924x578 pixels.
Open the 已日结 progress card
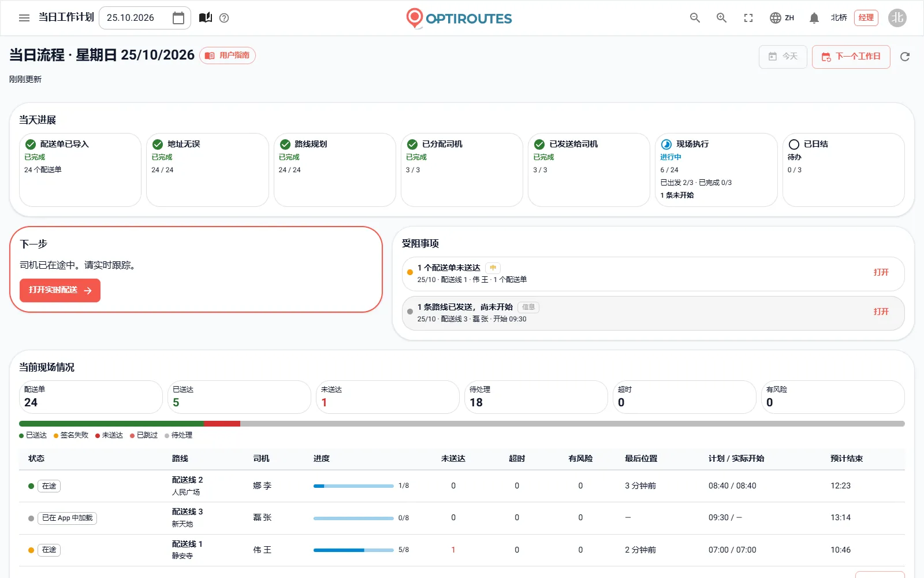point(844,170)
